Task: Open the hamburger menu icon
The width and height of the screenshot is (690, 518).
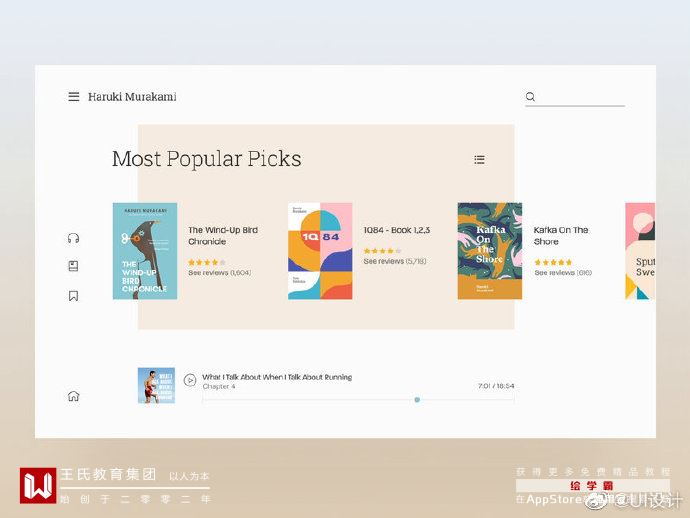Action: (73, 97)
